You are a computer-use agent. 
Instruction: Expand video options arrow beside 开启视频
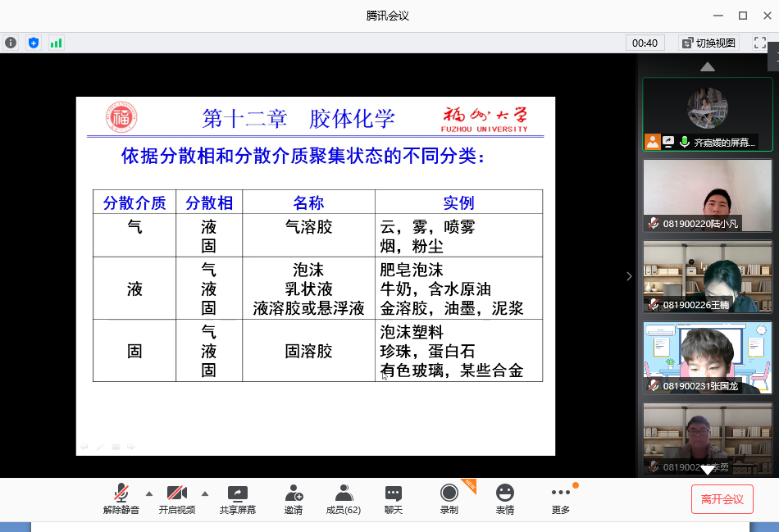coord(205,493)
